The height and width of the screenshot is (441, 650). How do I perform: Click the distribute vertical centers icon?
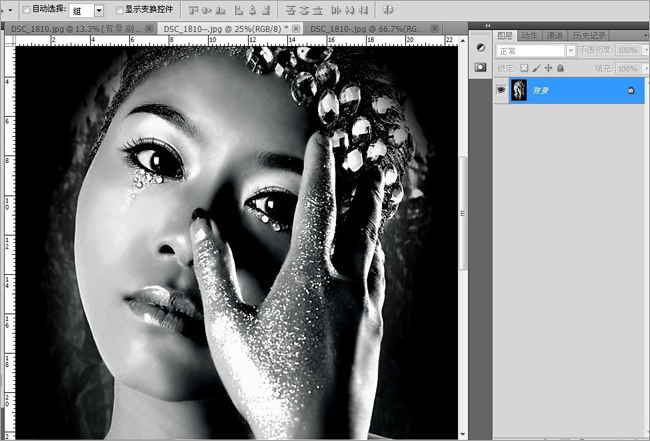pyautogui.click(x=304, y=10)
